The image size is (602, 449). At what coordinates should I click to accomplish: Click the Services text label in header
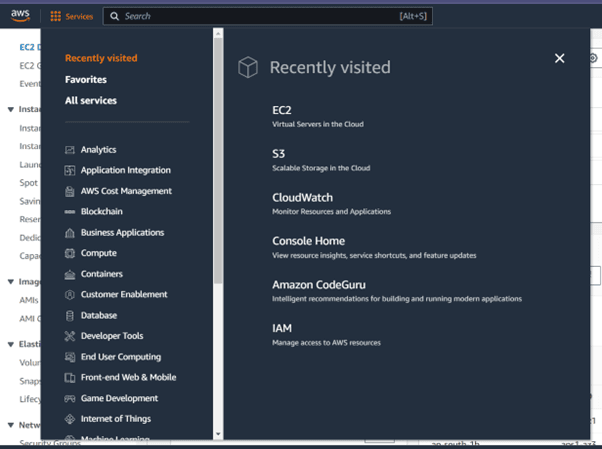coord(79,17)
